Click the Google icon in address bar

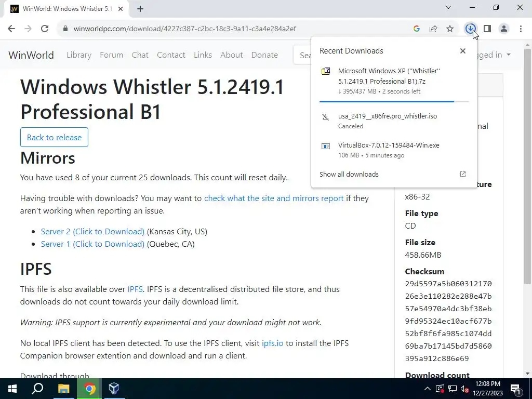tap(417, 29)
